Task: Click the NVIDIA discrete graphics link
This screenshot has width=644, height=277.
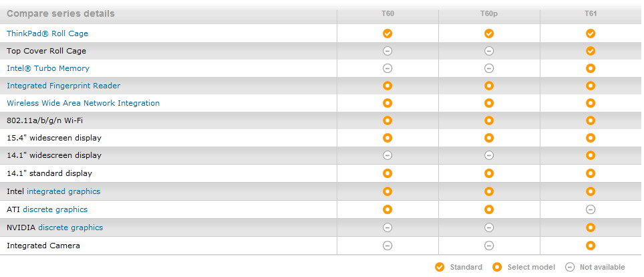Action: 71,227
